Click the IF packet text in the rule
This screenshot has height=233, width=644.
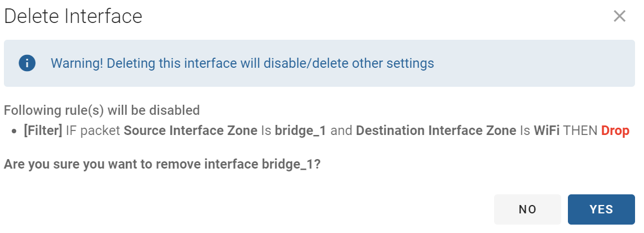point(93,131)
